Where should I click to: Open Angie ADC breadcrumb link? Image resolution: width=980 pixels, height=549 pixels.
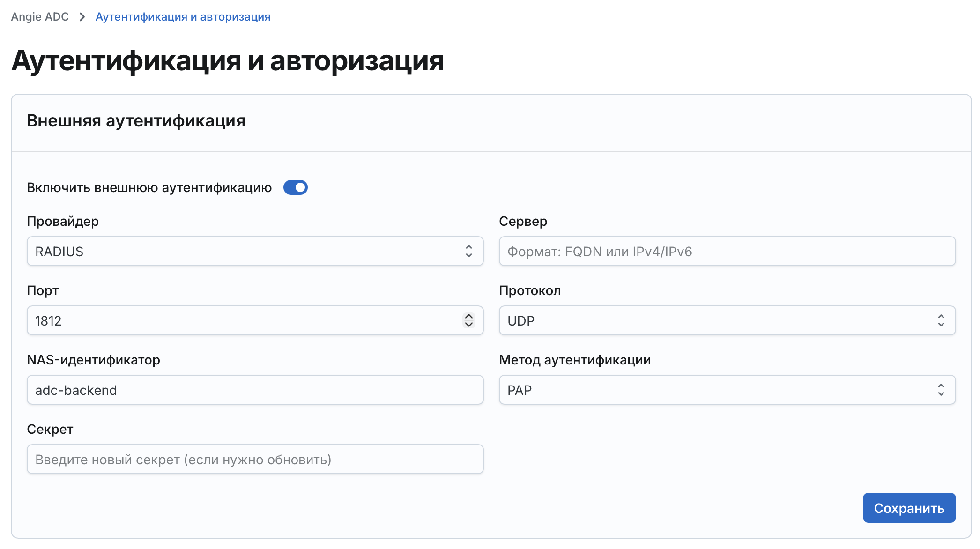(40, 17)
